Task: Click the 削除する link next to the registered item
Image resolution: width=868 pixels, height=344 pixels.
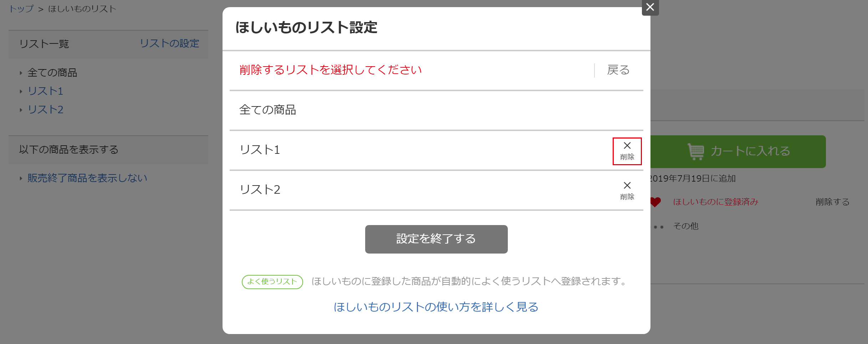Action: pyautogui.click(x=832, y=202)
